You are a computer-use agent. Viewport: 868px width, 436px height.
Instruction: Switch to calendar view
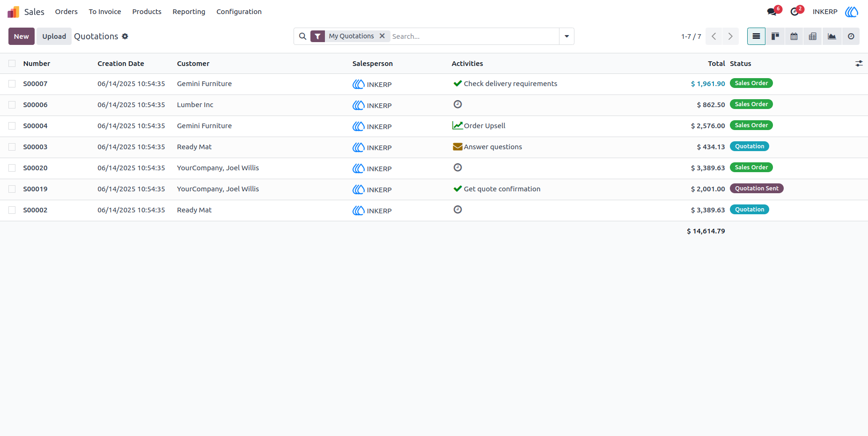[x=794, y=36]
